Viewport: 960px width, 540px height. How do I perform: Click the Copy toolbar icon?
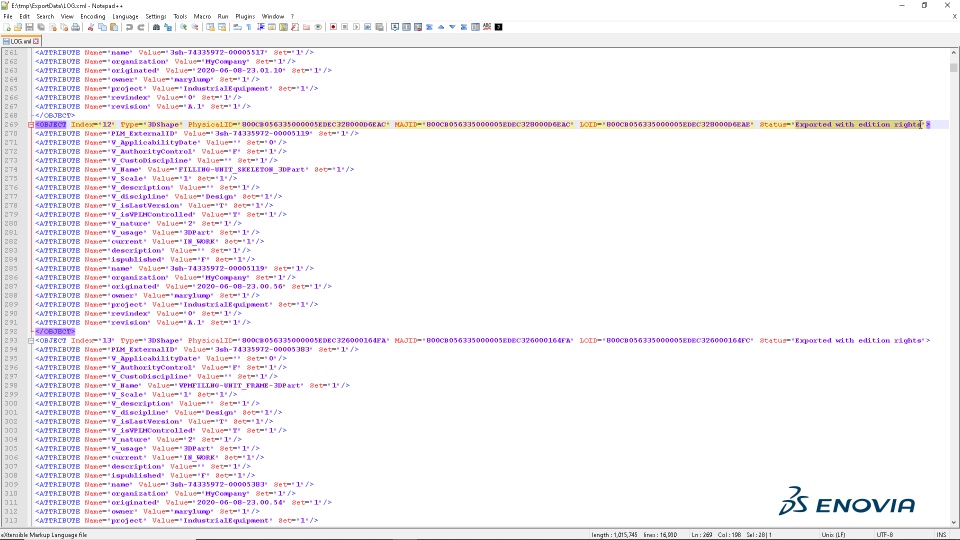(x=102, y=27)
